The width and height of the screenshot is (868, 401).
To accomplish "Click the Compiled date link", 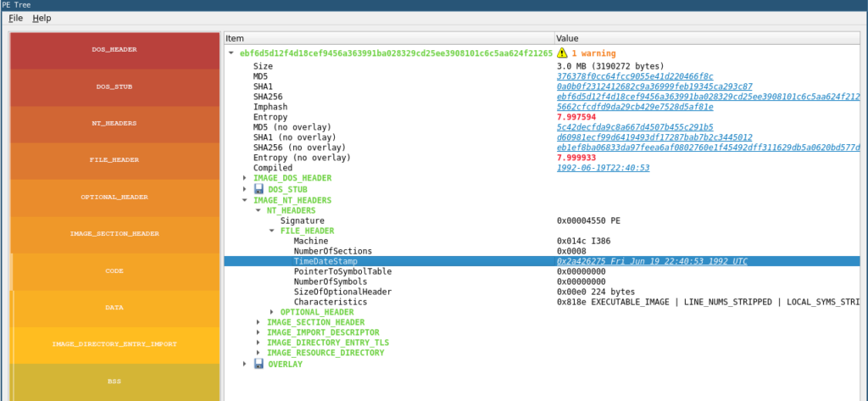I will tap(603, 167).
